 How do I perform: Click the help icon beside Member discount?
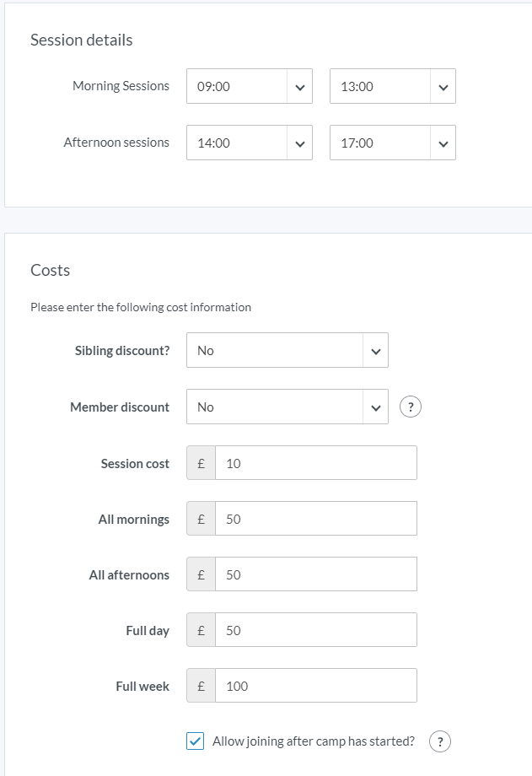coord(410,407)
